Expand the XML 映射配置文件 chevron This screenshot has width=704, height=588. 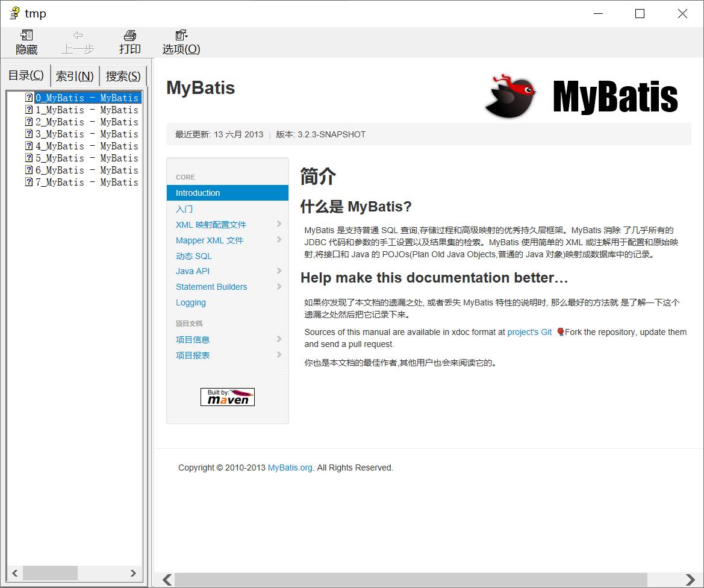coord(279,224)
